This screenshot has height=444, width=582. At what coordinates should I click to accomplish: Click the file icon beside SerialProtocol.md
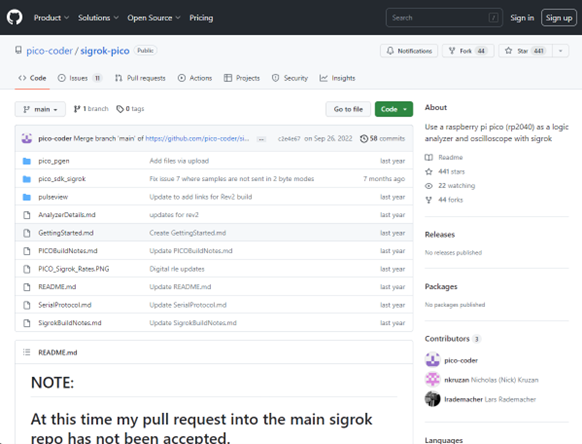[27, 305]
